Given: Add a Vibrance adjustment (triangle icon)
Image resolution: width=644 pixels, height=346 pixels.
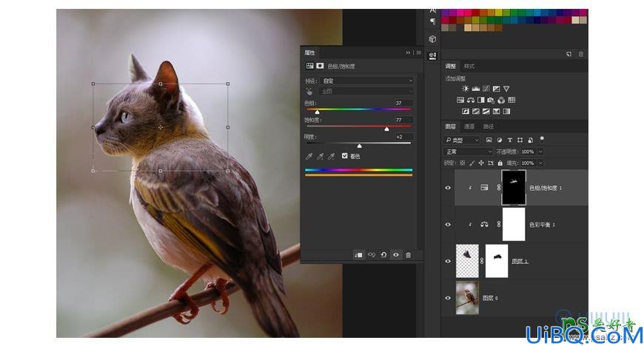Looking at the screenshot, I should pyautogui.click(x=506, y=89).
